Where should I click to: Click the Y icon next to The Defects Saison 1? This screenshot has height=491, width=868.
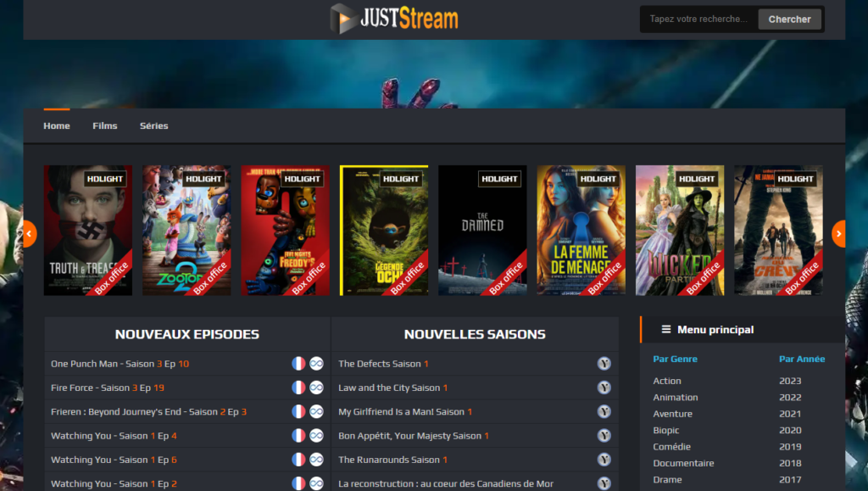pos(604,363)
